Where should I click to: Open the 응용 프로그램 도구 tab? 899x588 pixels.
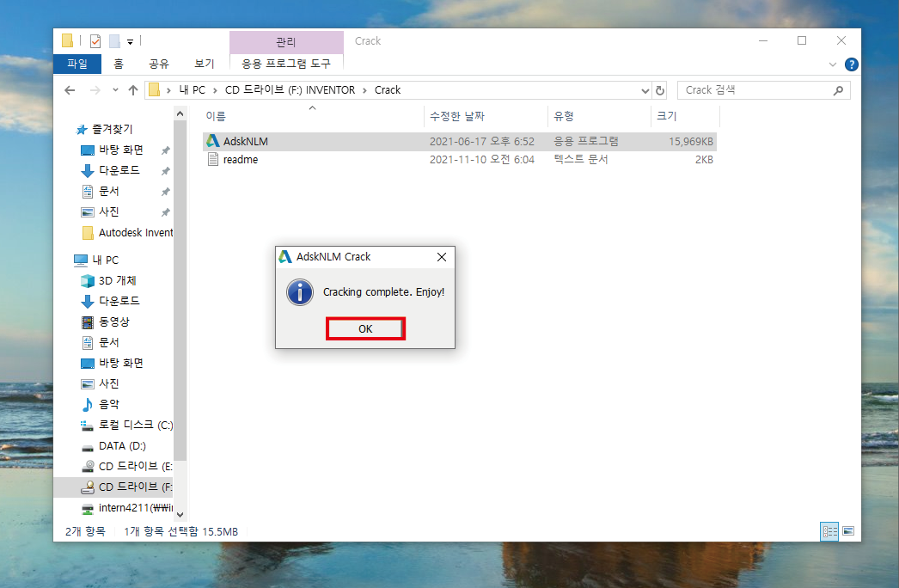[x=286, y=64]
